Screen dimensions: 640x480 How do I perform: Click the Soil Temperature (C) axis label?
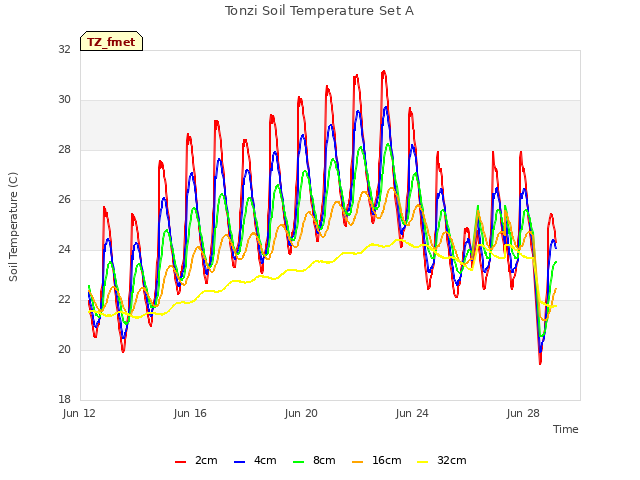pos(13,227)
